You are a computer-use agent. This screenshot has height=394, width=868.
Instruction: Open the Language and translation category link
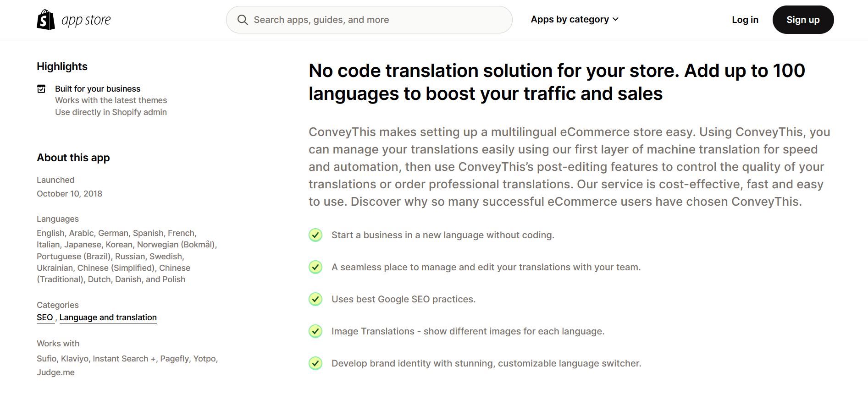[x=108, y=317]
